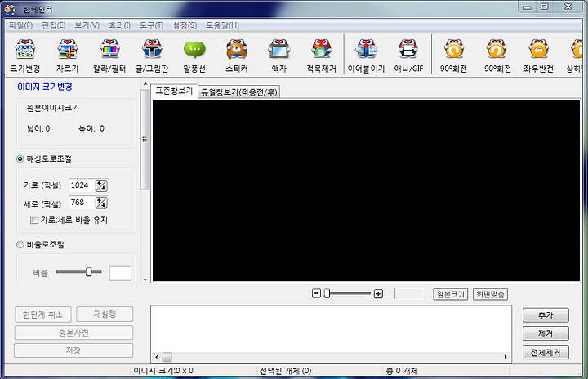Open the 보기(V) menu
The image size is (588, 379).
(87, 25)
